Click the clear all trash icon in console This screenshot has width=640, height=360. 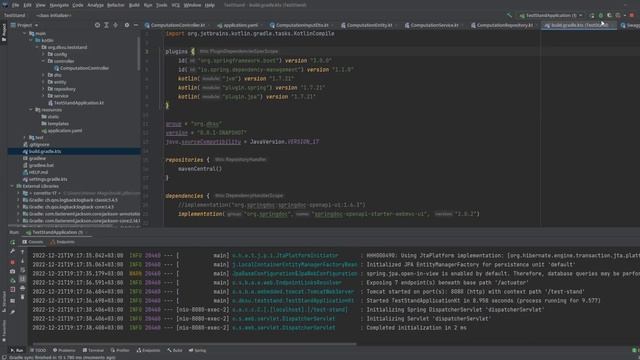(22, 297)
